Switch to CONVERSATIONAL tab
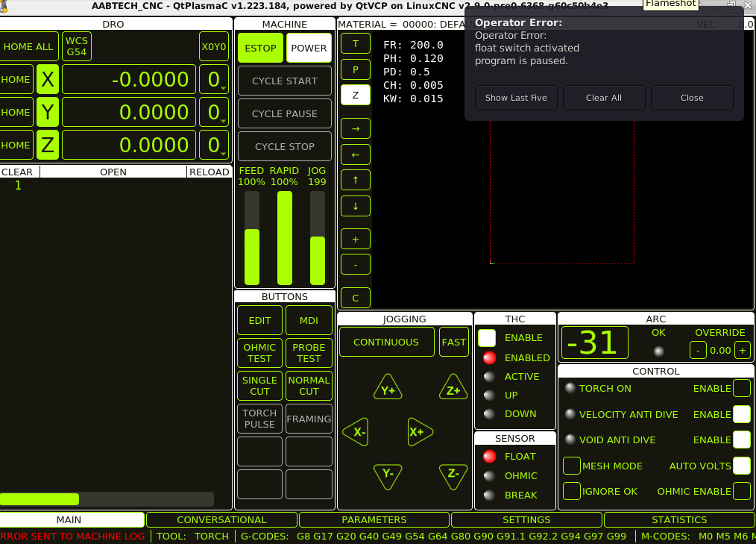 point(221,520)
